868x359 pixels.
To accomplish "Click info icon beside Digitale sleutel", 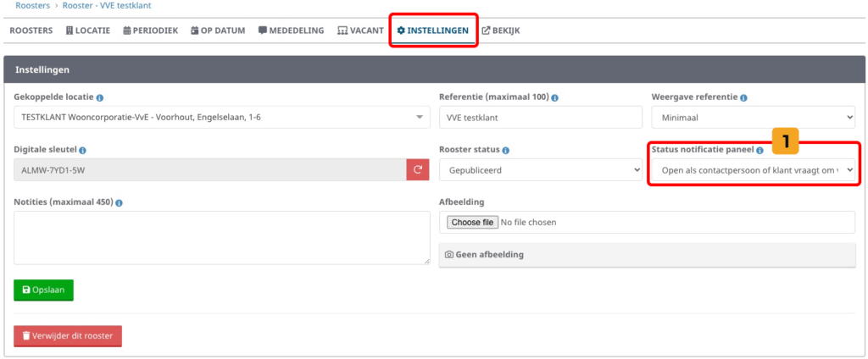I will click(x=83, y=150).
